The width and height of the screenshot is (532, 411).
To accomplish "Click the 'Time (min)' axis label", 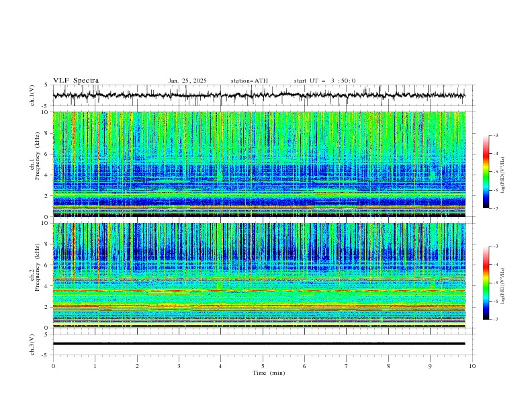I will point(269,373).
